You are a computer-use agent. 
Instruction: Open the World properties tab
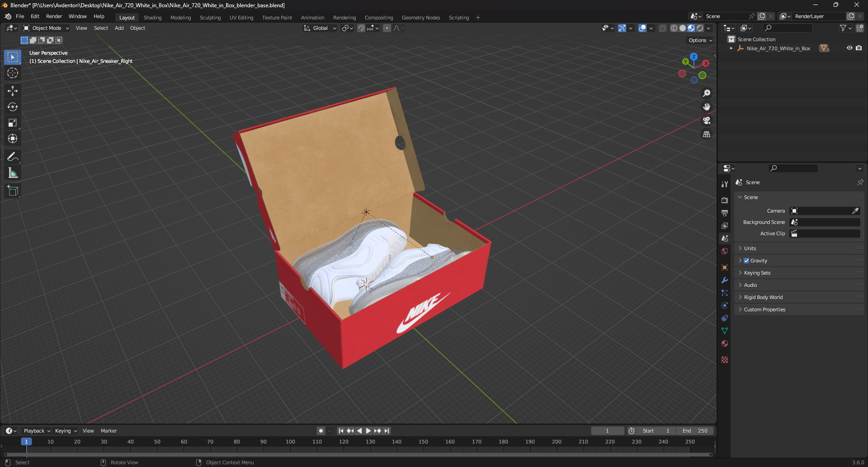coord(725,251)
